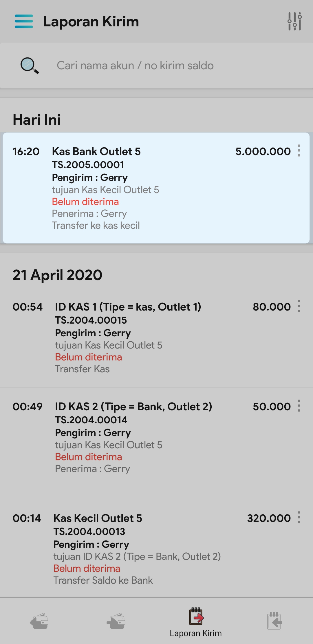313x644 pixels.
Task: Tap the Hari Ini section header
Action: (x=37, y=120)
